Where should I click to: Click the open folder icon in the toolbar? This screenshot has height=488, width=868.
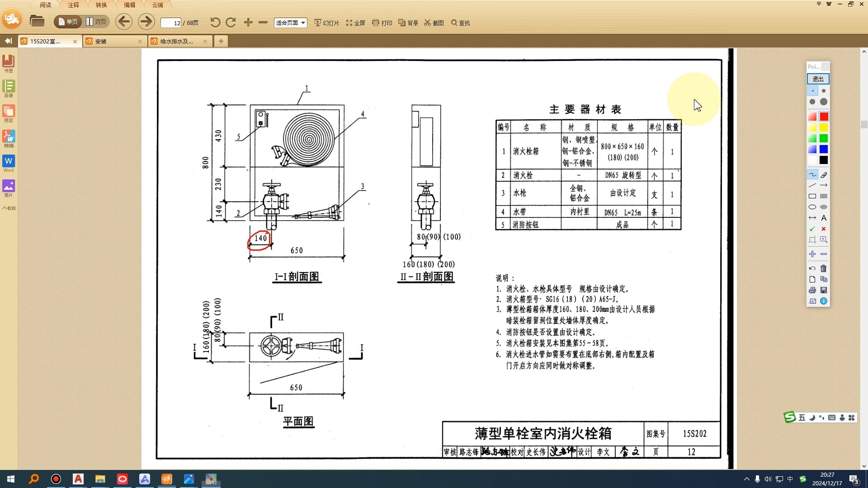[37, 21]
